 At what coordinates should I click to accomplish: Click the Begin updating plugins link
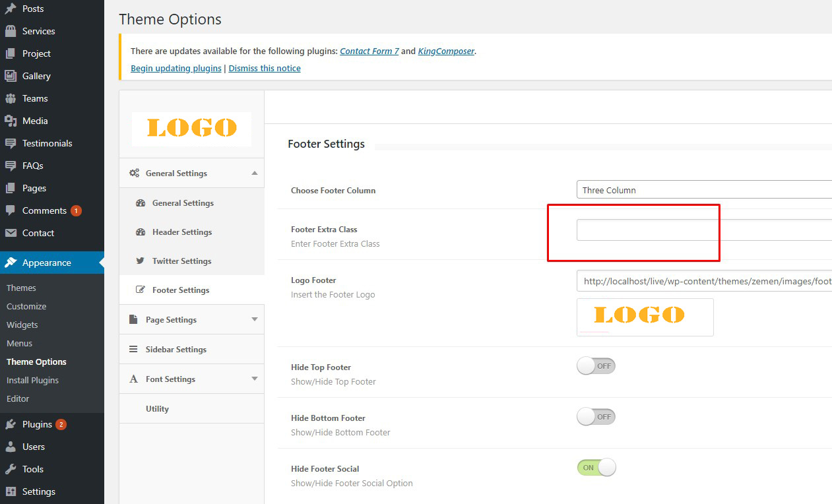176,69
